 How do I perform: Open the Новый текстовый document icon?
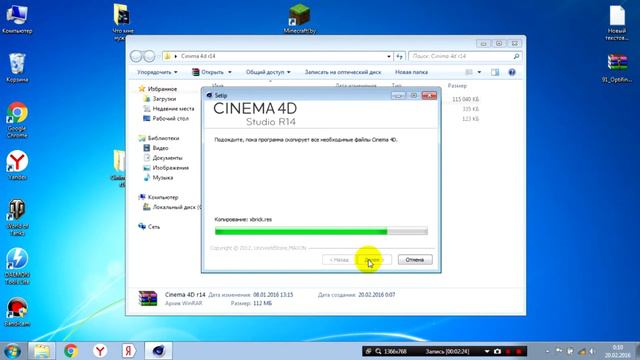click(617, 22)
